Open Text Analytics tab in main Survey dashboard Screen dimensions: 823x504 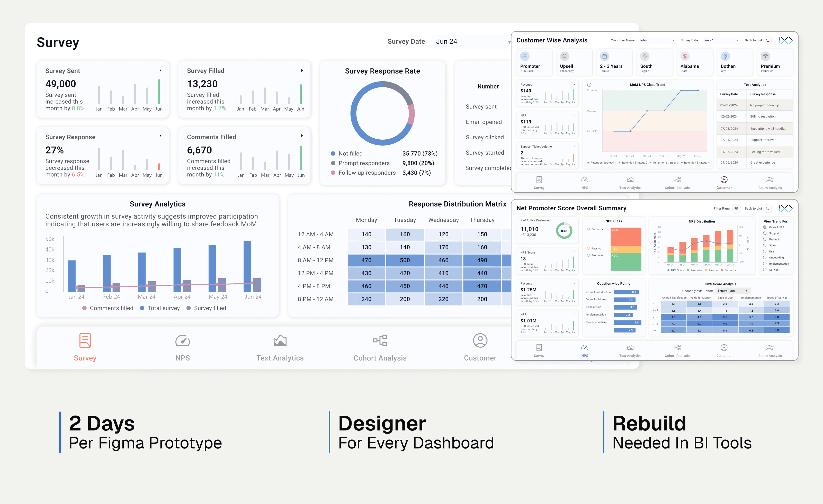pos(280,347)
